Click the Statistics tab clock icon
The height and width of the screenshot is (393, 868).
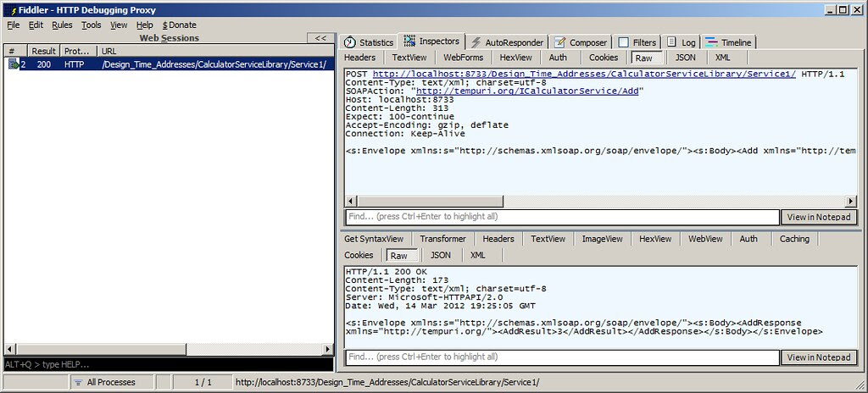coord(349,42)
